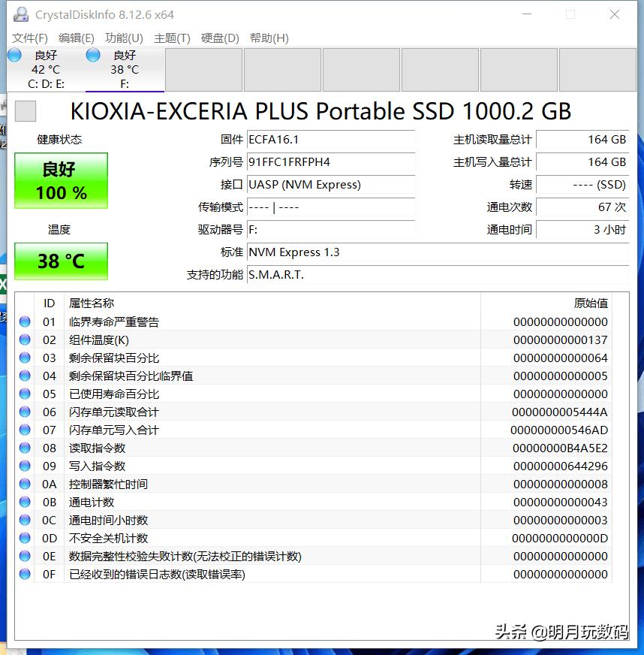This screenshot has width=644, height=655.
Task: Click the status dot for 已使用寿命百分比
Action: 25,393
